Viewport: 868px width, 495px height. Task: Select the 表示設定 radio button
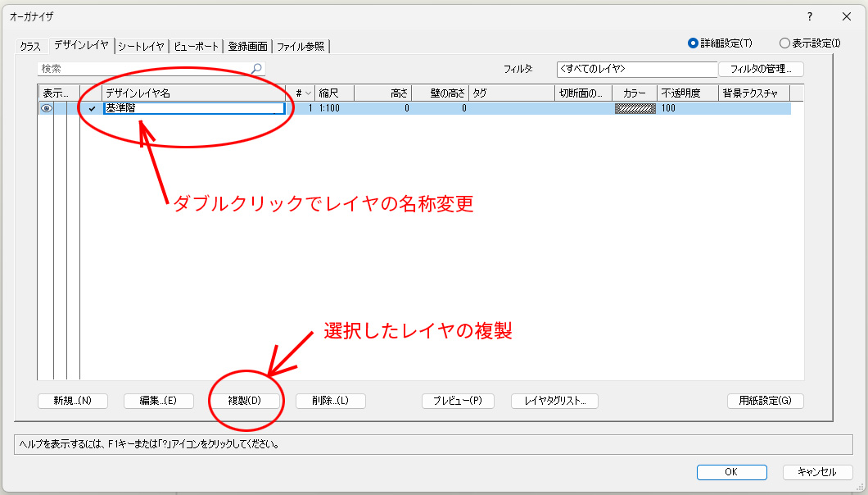[784, 43]
